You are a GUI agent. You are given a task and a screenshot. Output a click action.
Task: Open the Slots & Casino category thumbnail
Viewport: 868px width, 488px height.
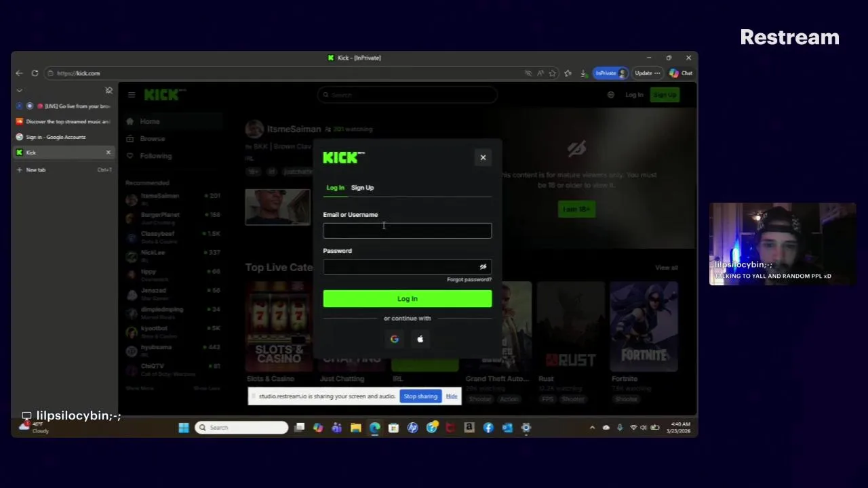(x=279, y=327)
